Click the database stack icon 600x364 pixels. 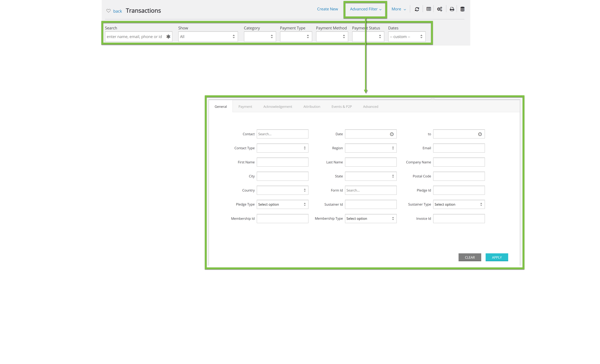(462, 9)
